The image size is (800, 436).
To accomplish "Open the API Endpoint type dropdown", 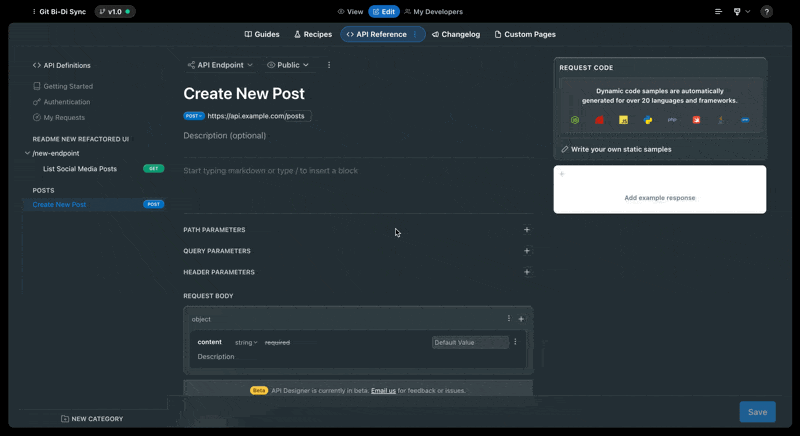I will tap(220, 65).
